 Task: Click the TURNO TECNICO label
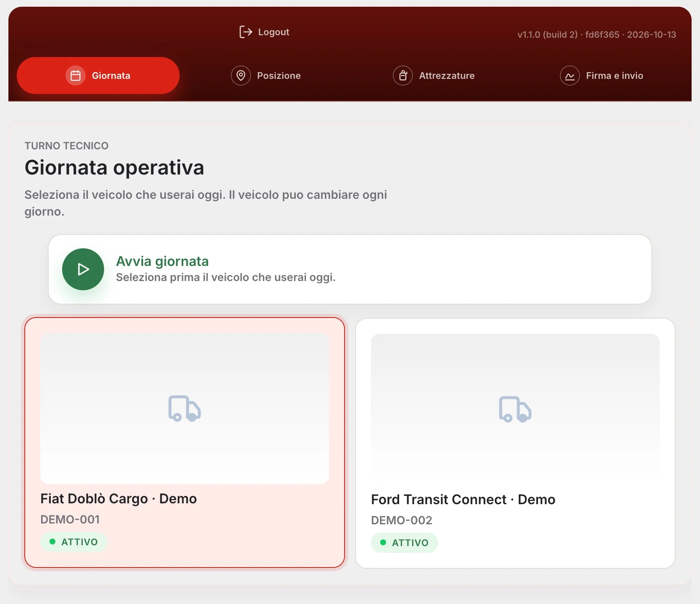coord(66,146)
